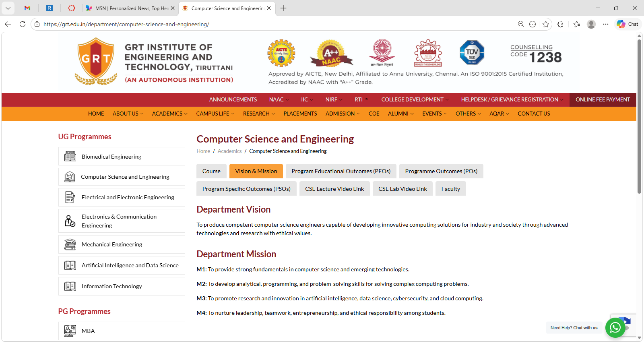The image size is (644, 343).
Task: Click the browser address bar URL
Action: (126, 24)
